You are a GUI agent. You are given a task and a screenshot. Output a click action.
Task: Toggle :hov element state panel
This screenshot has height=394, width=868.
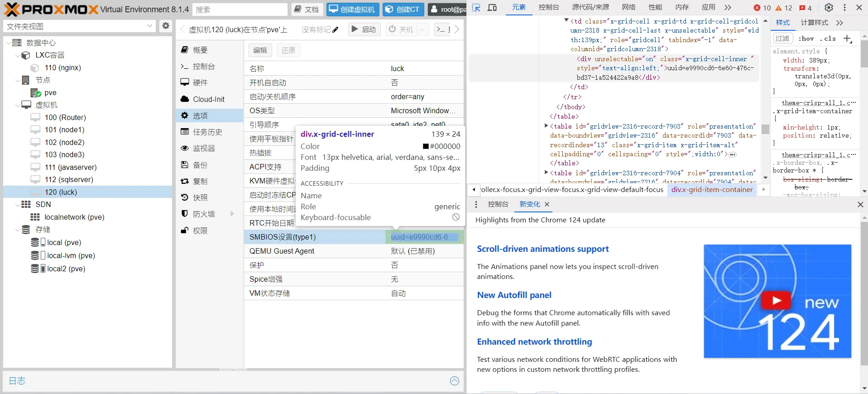click(x=806, y=39)
